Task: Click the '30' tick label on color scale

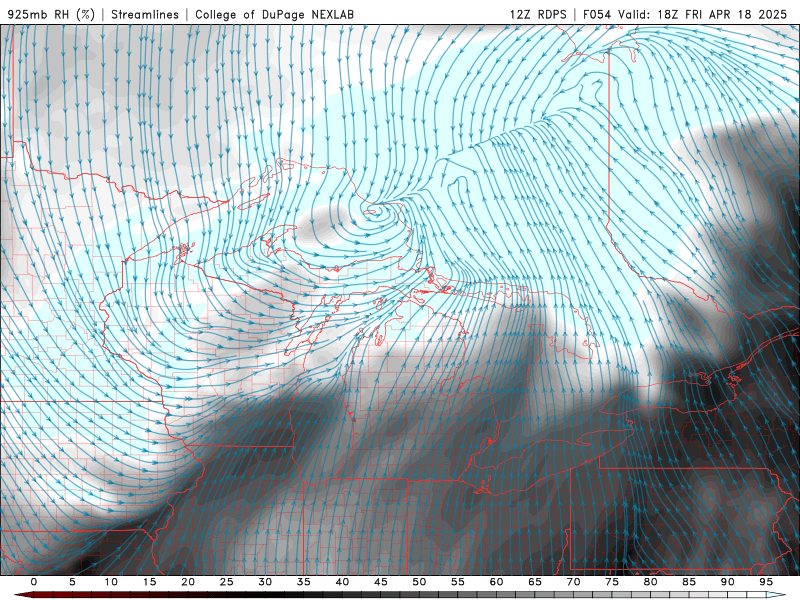Action: coord(265,582)
